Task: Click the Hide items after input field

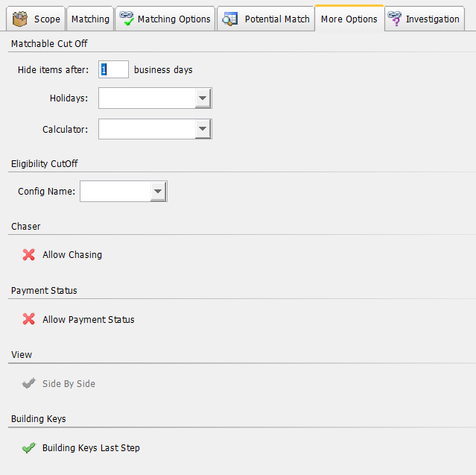Action: (113, 69)
